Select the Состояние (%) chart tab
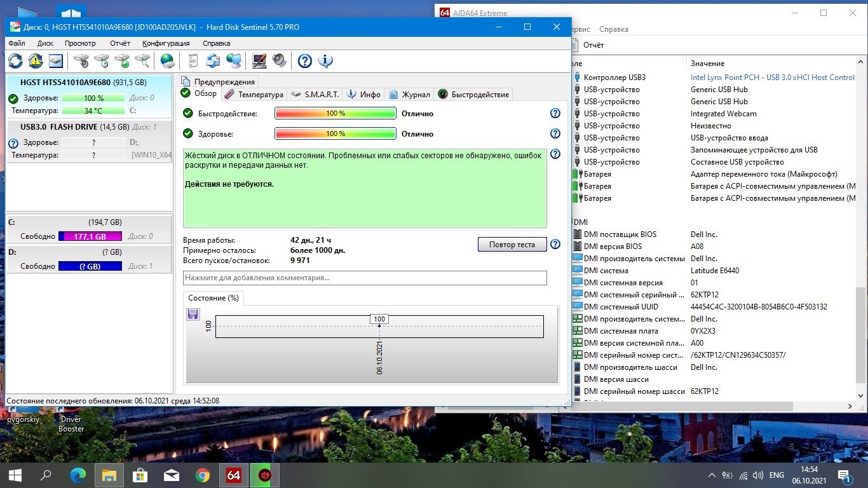 (x=214, y=297)
